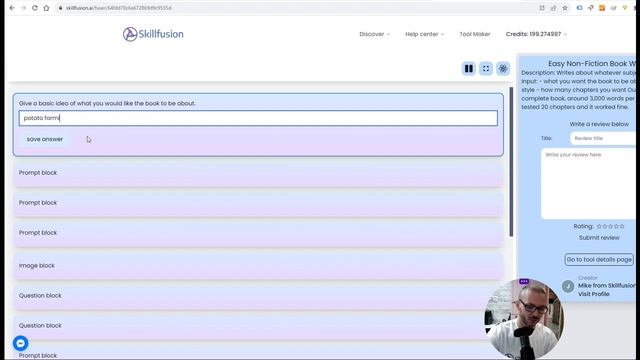Viewport: 640px width, 360px height.
Task: Open the Tool Maker page
Action: click(475, 34)
